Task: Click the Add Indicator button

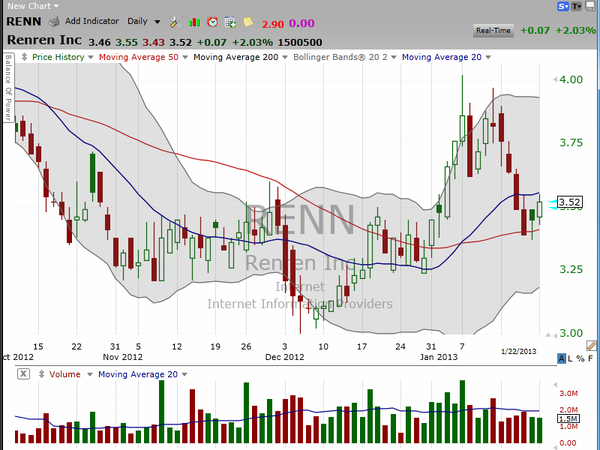Action: point(92,21)
